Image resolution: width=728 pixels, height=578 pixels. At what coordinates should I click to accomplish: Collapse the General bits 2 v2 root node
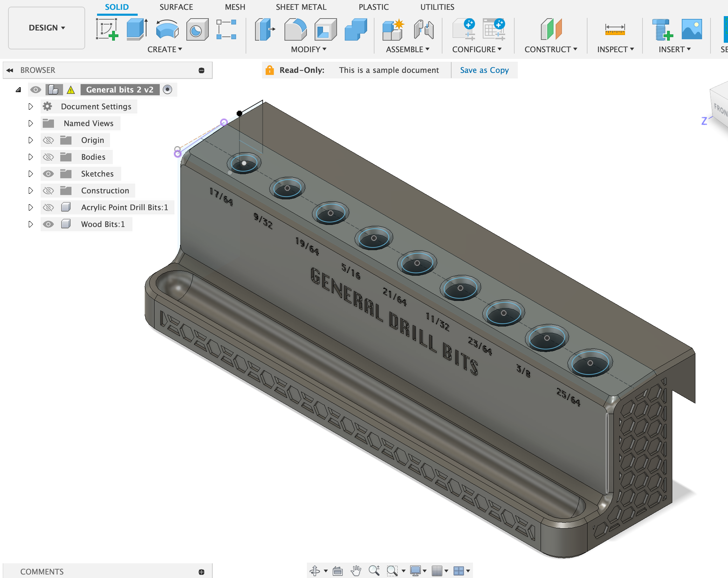click(18, 90)
